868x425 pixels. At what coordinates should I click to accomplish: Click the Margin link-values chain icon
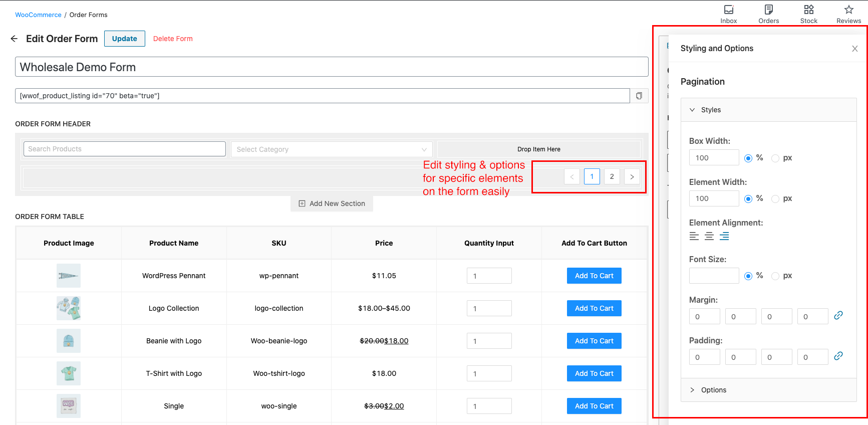click(838, 316)
